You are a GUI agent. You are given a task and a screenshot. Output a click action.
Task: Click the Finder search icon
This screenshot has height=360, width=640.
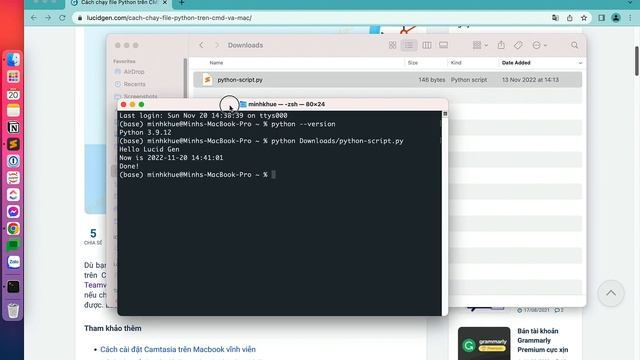tap(574, 45)
